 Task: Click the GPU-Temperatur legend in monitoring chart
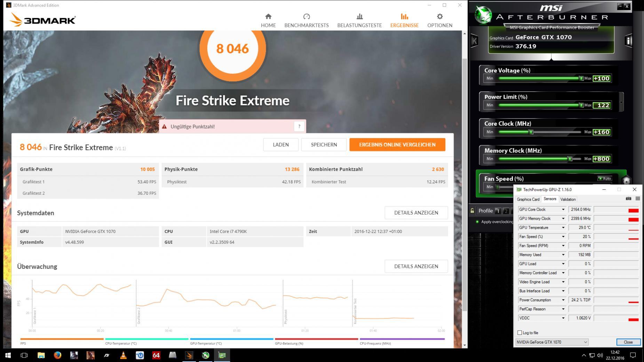coord(232,341)
